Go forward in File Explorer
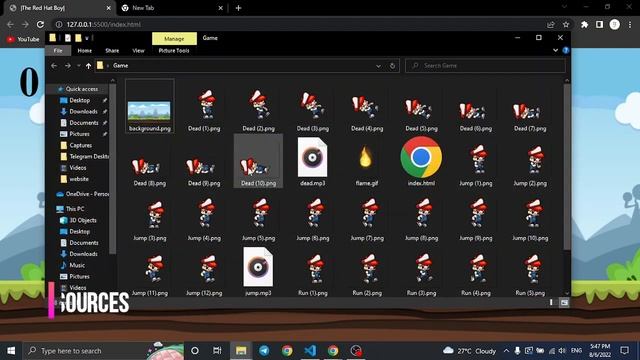 tap(68, 66)
